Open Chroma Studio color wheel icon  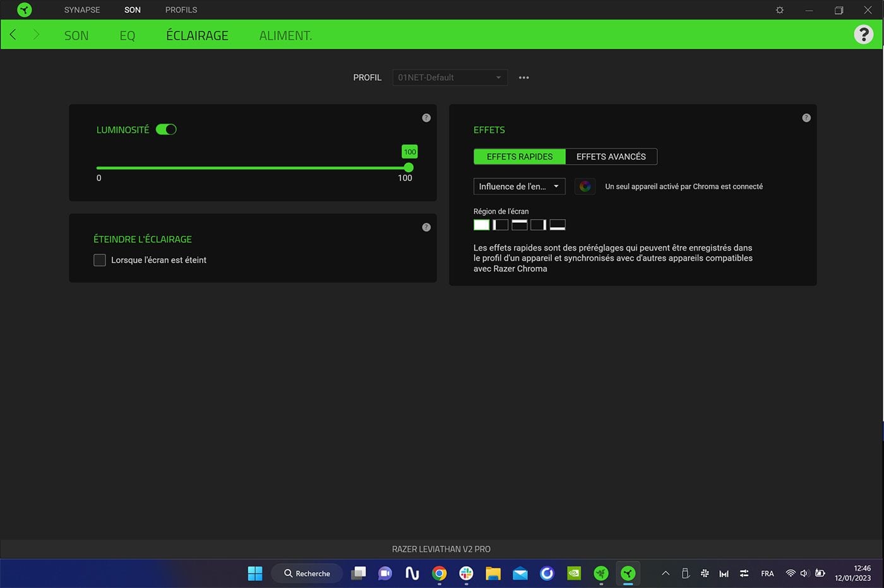[585, 186]
